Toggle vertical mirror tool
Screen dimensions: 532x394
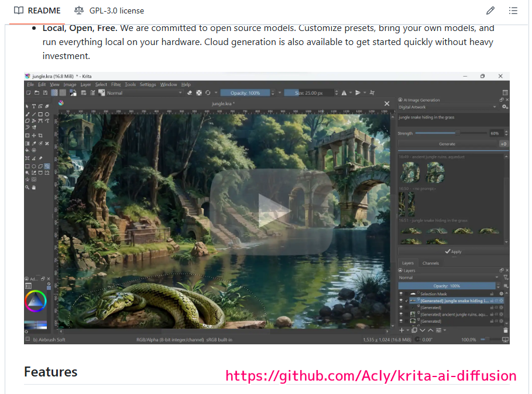point(358,93)
